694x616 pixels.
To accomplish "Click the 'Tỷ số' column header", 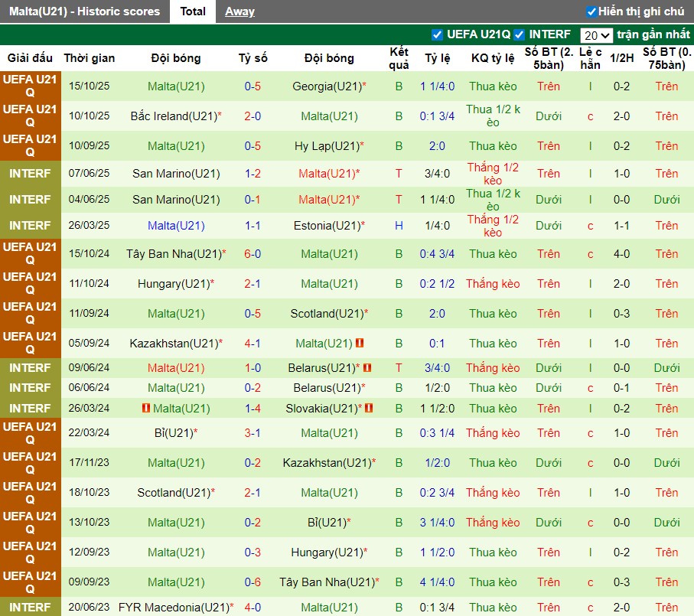I will coord(253,58).
